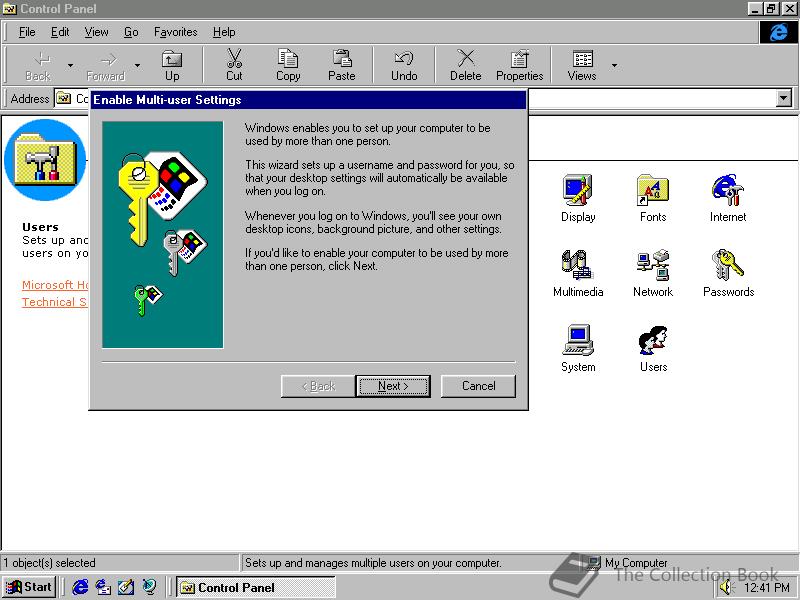Viewport: 800px width, 600px height.
Task: Expand the Forward history dropdown arrow
Action: (137, 65)
